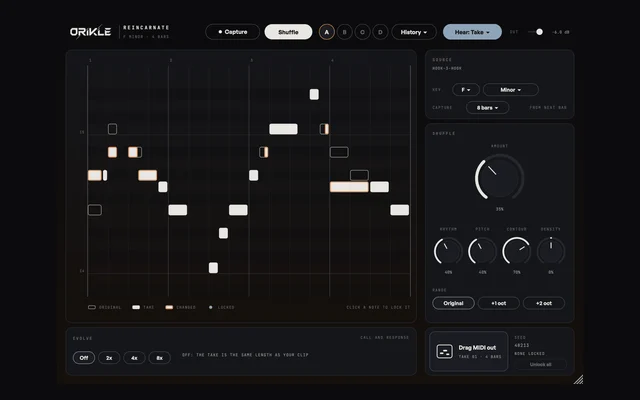Click the Original legend swatch icon

92,307
